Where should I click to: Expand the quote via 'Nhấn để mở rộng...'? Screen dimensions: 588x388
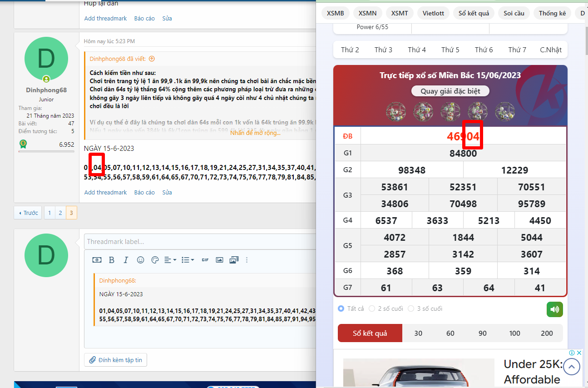[255, 133]
